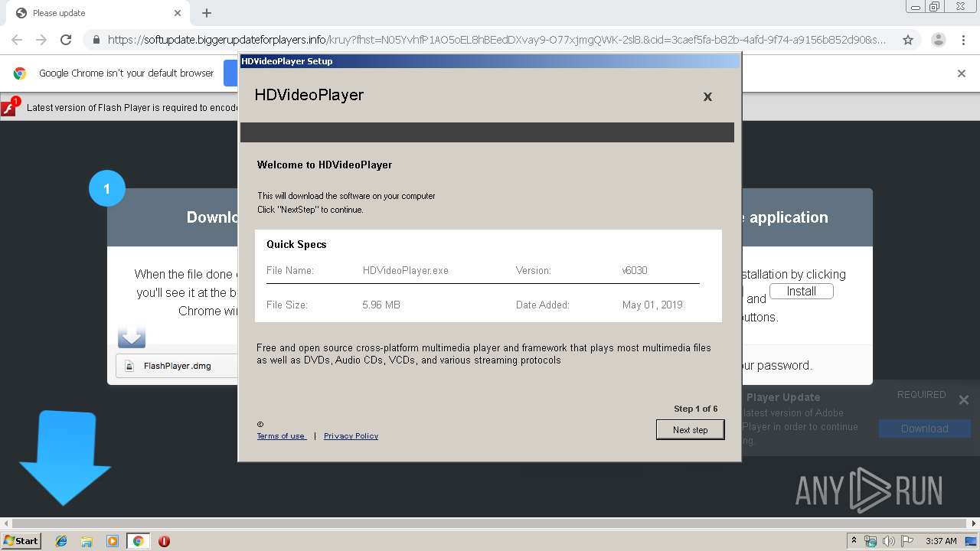Reload the current page
Viewport: 980px width, 551px height.
click(66, 40)
